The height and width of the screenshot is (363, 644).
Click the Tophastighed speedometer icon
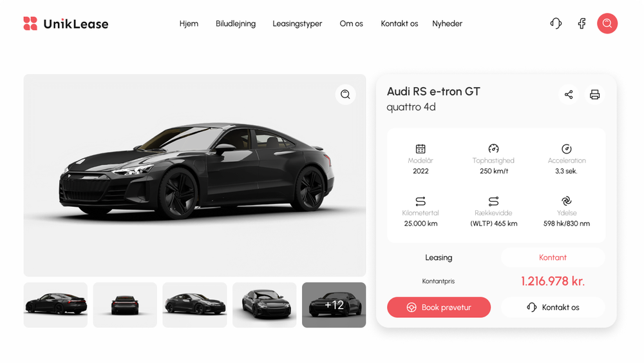point(494,149)
